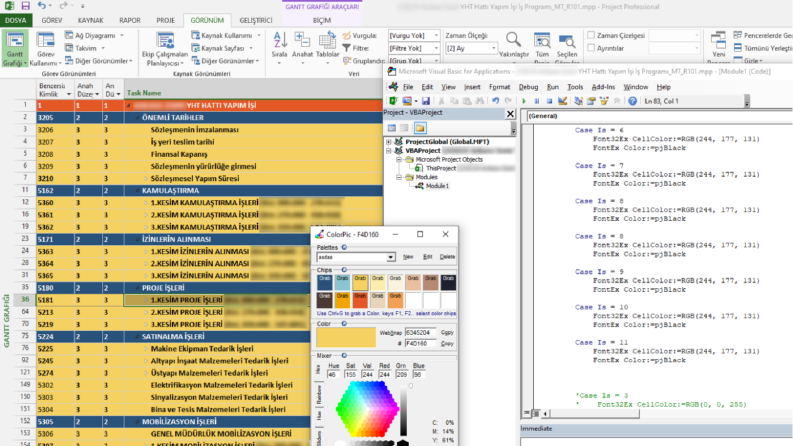Switch to the Hue mixer tab in ColorPic
Image resolution: width=793 pixels, height=446 pixels.
(x=319, y=416)
